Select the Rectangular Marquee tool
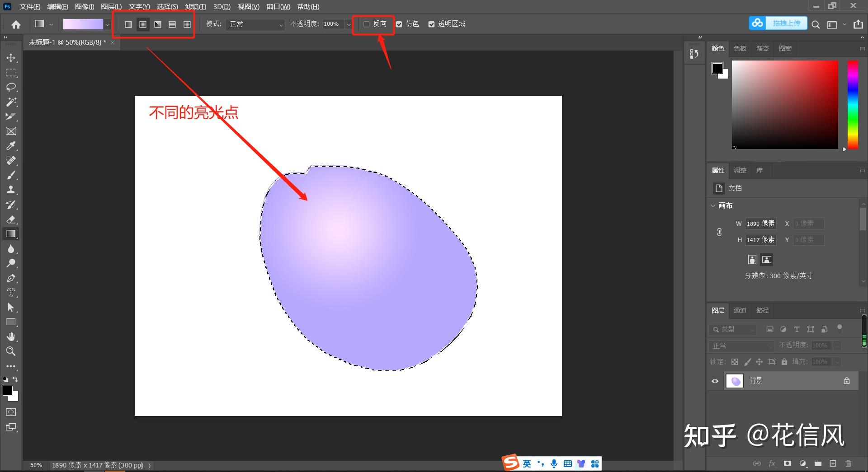This screenshot has height=472, width=868. 11,73
